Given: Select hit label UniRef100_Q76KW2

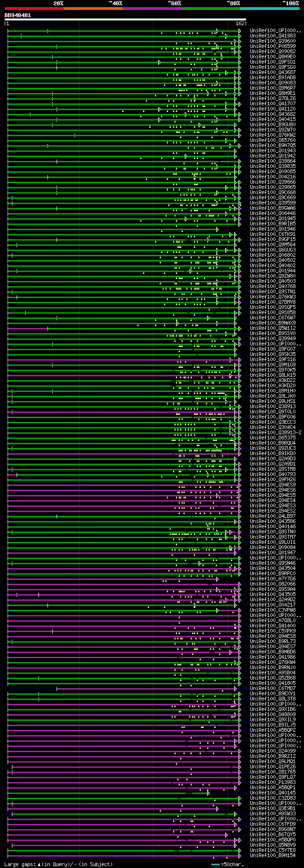Looking at the screenshot, I should 273,135.
